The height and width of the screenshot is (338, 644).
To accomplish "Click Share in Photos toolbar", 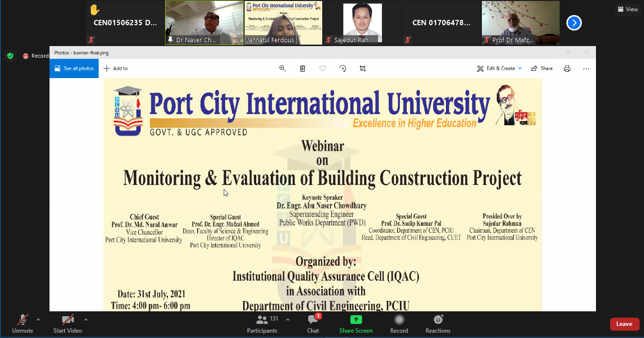I will coord(542,68).
